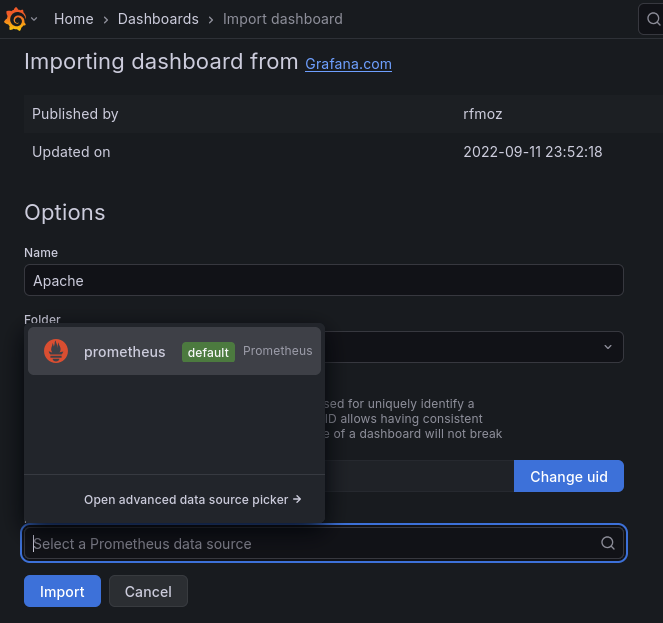663x623 pixels.
Task: Click the Import button
Action: [62, 591]
